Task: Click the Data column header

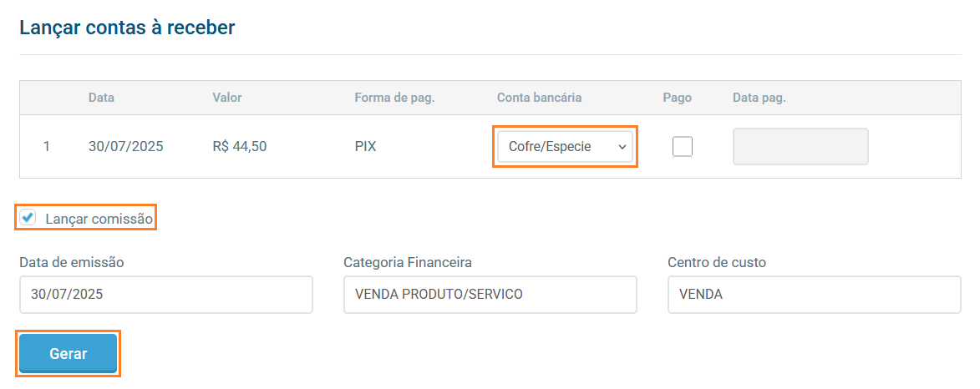Action: click(x=101, y=98)
